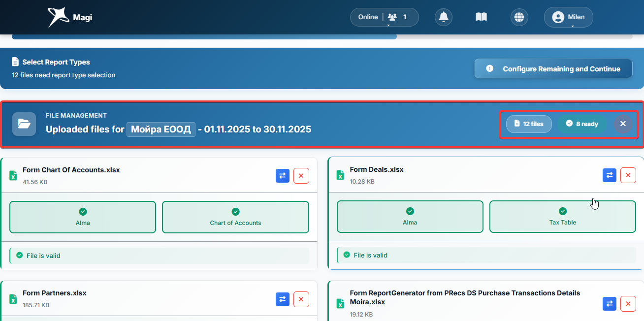Screen dimensions: 644x321
Task: Remove Form Chart Of Accounts.xlsx
Action: tap(301, 176)
